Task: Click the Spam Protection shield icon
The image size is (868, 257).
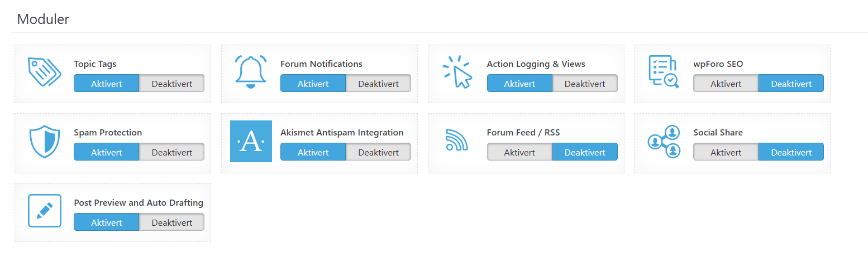Action: point(44,142)
